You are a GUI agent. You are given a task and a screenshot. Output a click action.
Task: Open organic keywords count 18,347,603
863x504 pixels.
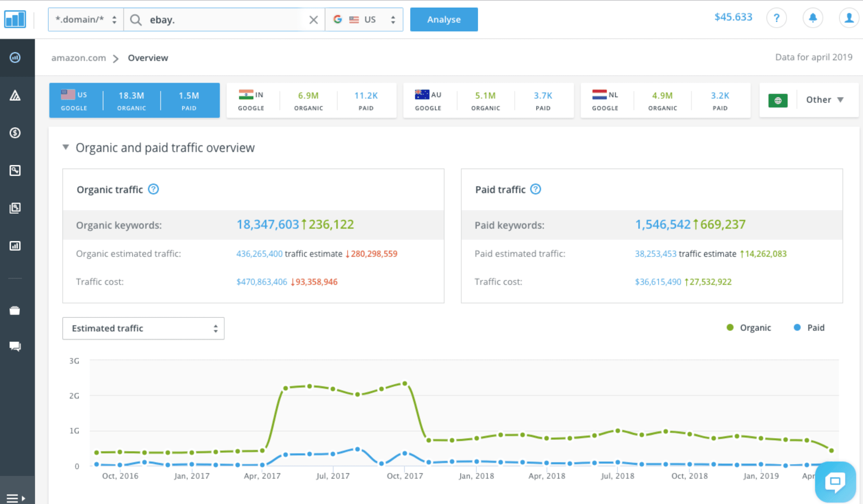[268, 225]
